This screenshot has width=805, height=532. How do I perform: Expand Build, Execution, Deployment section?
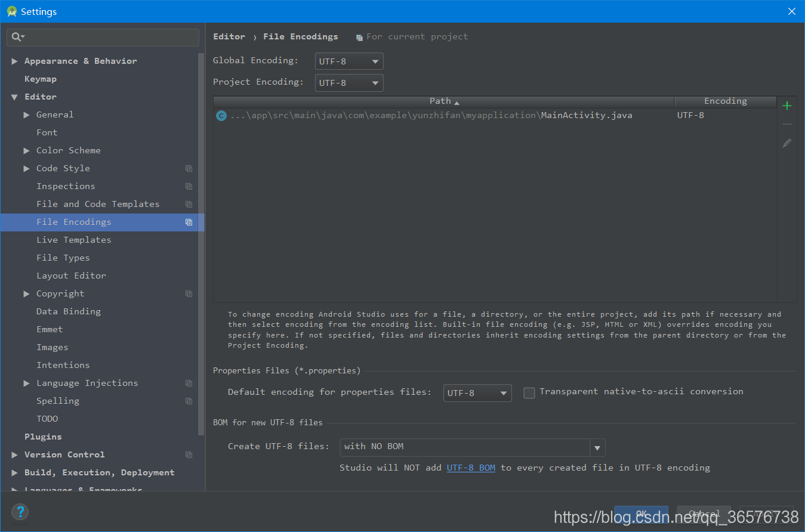pos(14,472)
